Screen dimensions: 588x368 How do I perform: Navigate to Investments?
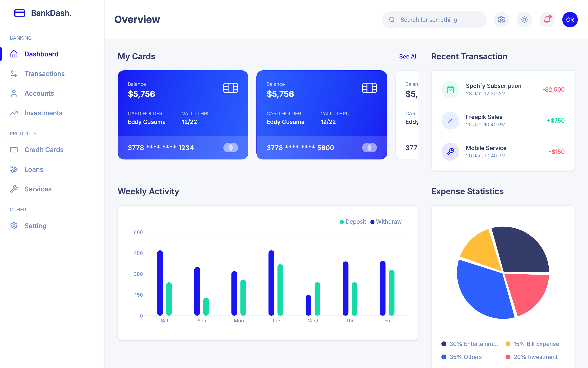tap(43, 113)
